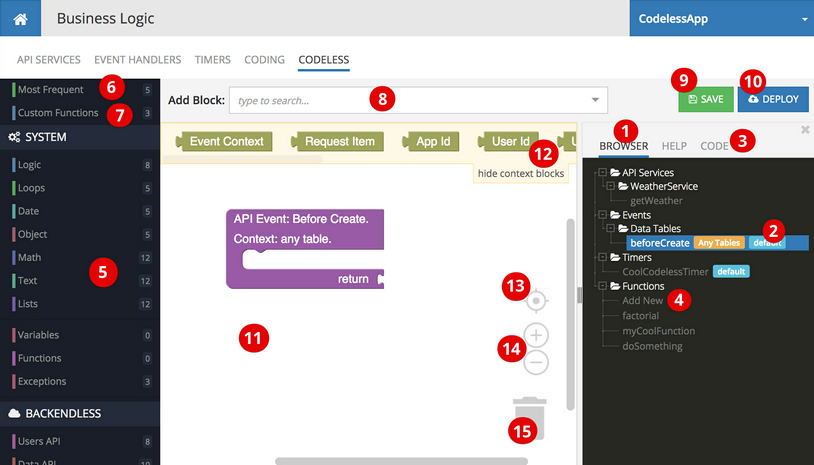Collapse the Events tree node

pos(602,214)
